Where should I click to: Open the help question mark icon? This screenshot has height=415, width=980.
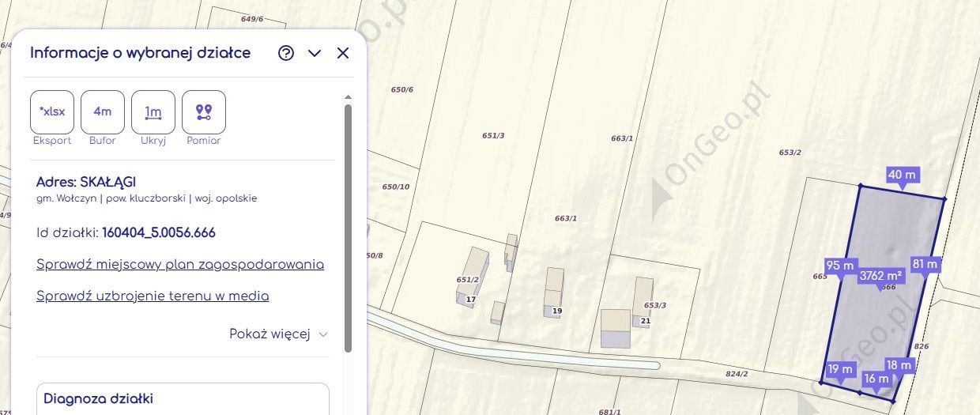286,53
